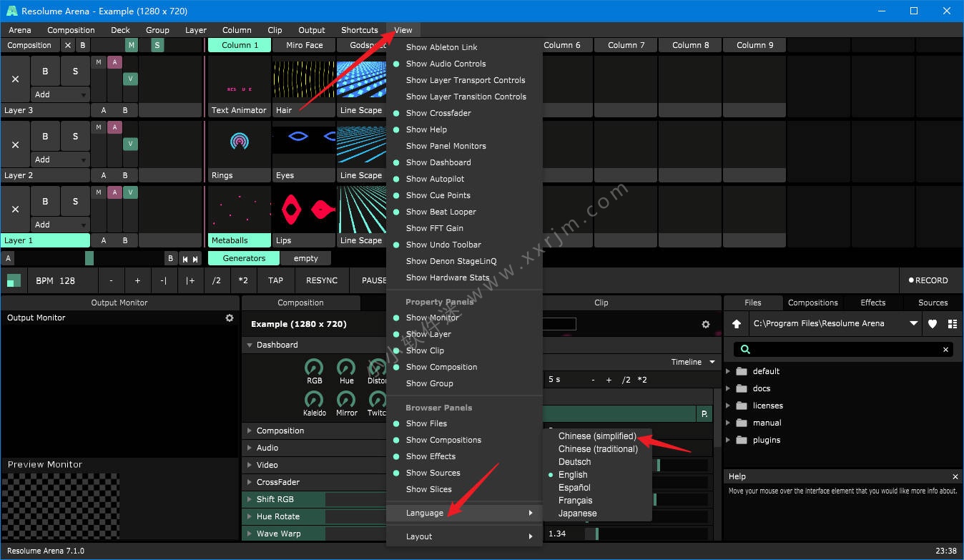
Task: Open the Shortcuts menu
Action: (360, 30)
